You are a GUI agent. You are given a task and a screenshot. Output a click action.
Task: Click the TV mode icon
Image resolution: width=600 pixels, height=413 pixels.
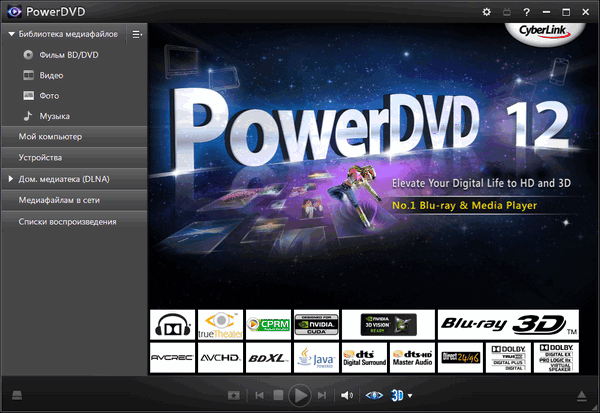tap(507, 11)
